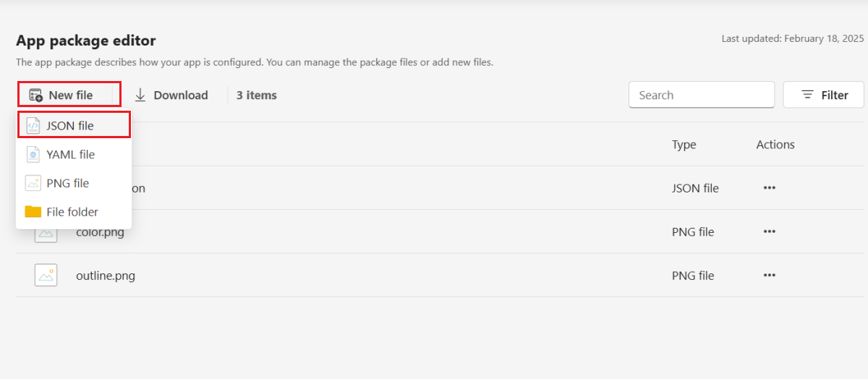Viewport: 868px width, 379px height.
Task: Click the outline.png image file icon
Action: point(46,275)
